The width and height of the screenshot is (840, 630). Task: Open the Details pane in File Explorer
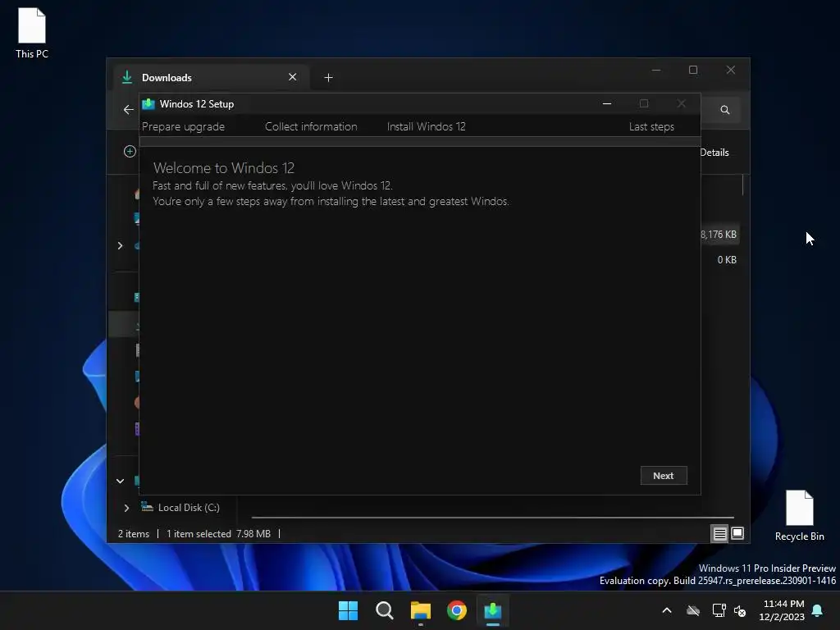[x=714, y=153]
